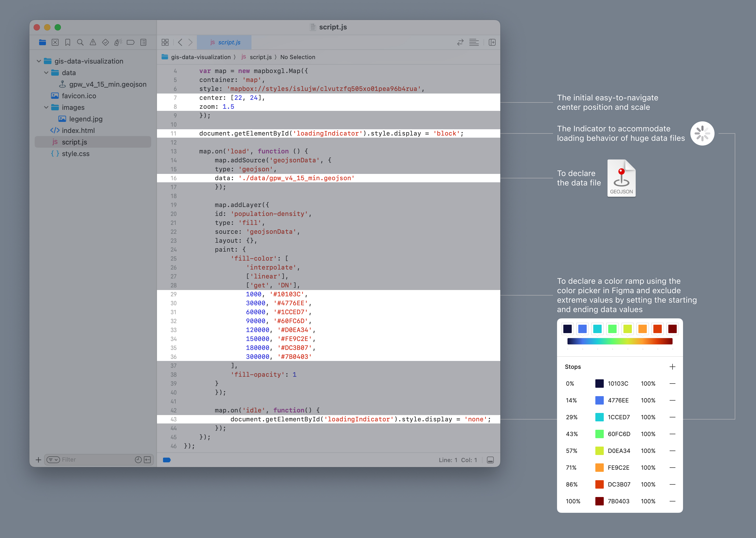Open the Report navigator list icon
This screenshot has width=756, height=538.
pyautogui.click(x=143, y=42)
